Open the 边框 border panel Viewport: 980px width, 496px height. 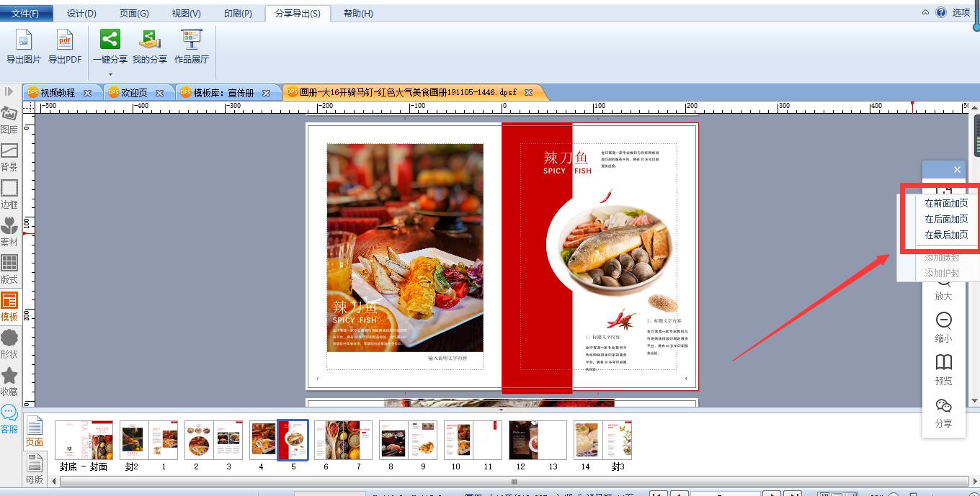pyautogui.click(x=9, y=195)
